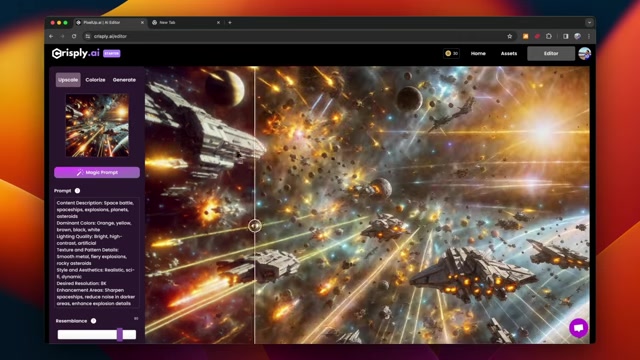The width and height of the screenshot is (640, 360).
Task: Switch to the Generate tab
Action: pos(124,80)
